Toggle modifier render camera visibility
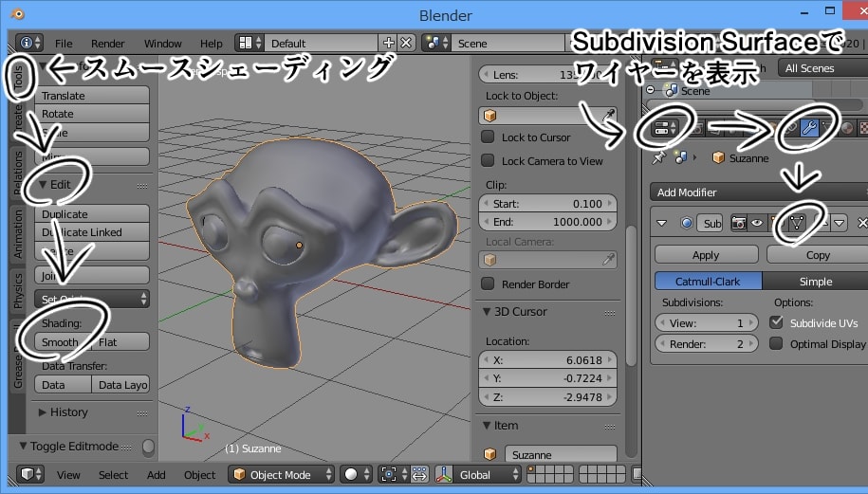Viewport: 868px width, 494px height. pyautogui.click(x=738, y=223)
